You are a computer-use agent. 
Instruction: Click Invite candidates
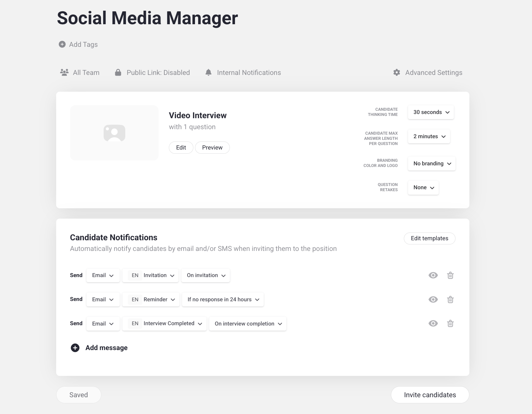pos(430,395)
